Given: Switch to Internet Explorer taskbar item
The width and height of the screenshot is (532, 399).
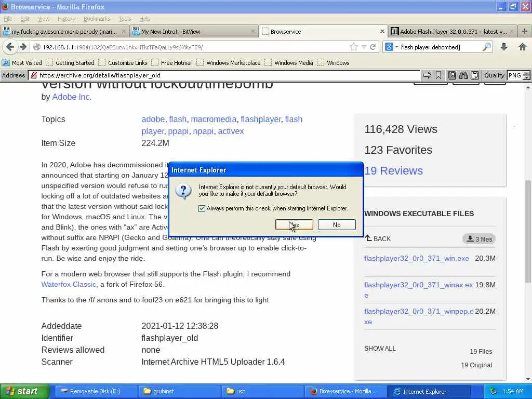Looking at the screenshot, I should click(x=429, y=392).
